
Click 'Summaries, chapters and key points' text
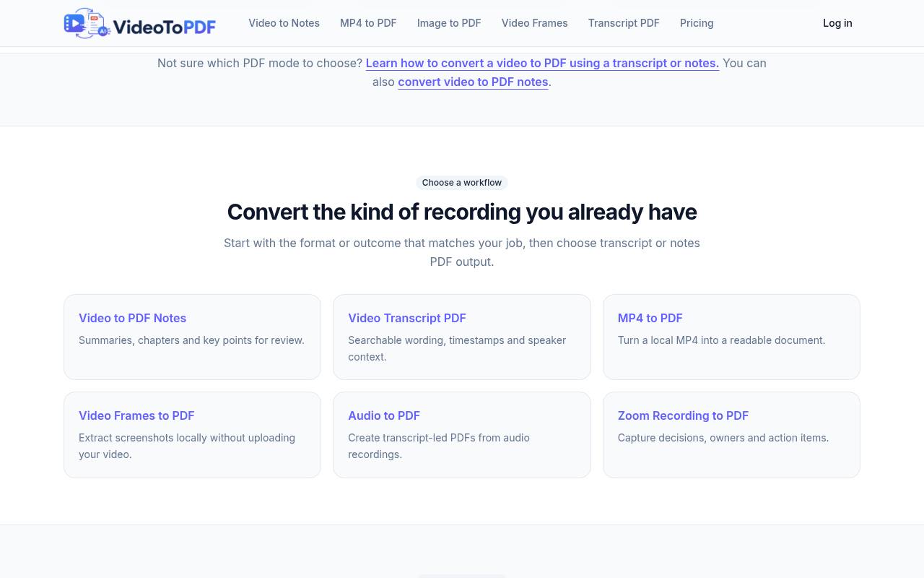pos(191,340)
